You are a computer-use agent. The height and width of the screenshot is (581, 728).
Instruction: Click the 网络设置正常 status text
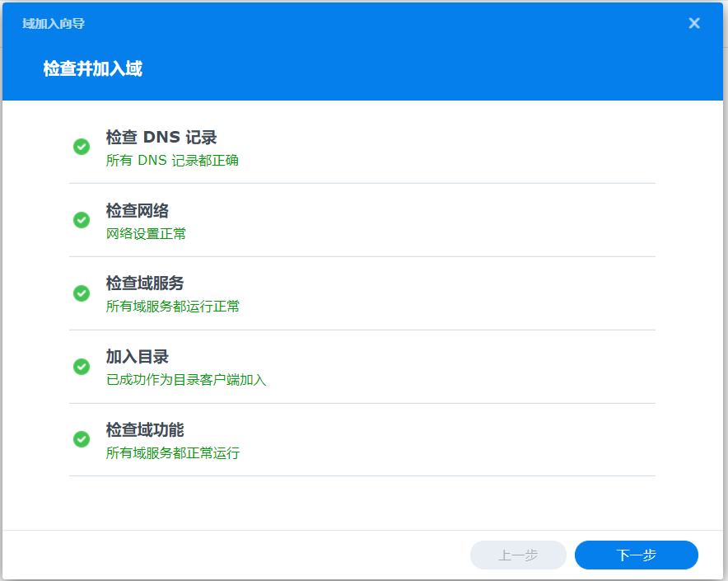(x=146, y=233)
